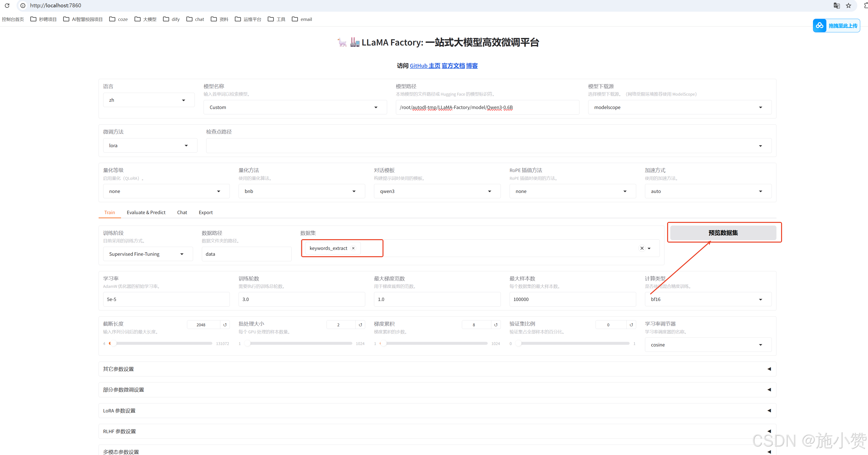This screenshot has height=455, width=868.
Task: Switch to the Evaluate & Predict tab
Action: click(x=146, y=212)
